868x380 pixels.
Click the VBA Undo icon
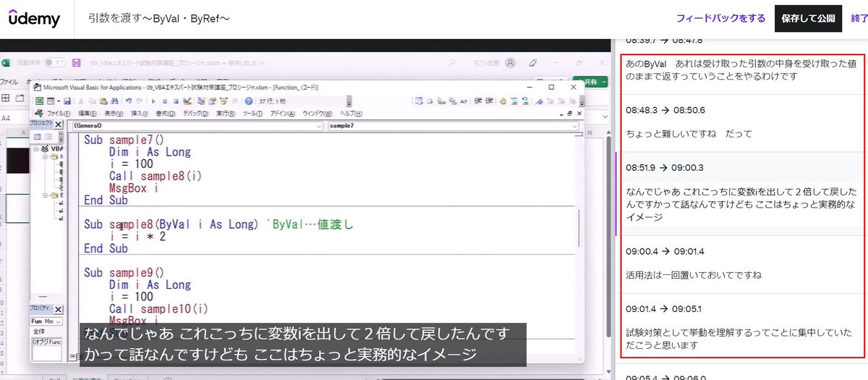(x=128, y=101)
